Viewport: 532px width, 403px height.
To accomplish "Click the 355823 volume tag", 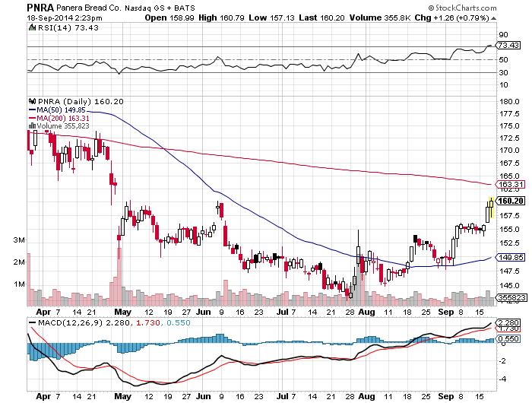I will point(511,298).
